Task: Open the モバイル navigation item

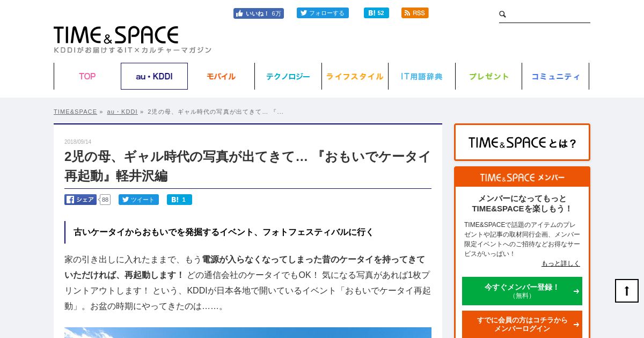Action: coord(221,76)
